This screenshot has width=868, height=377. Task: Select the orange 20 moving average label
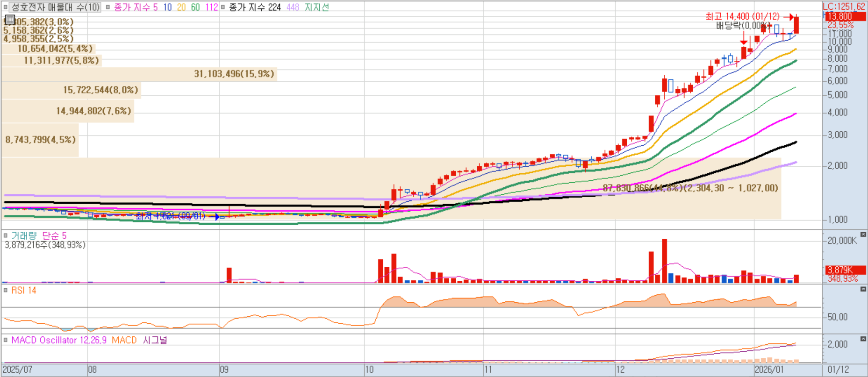181,7
